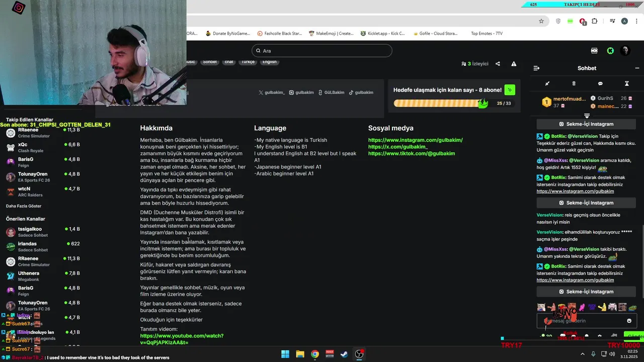Open wtcN ARC Raiders channel in followed list

click(x=43, y=192)
